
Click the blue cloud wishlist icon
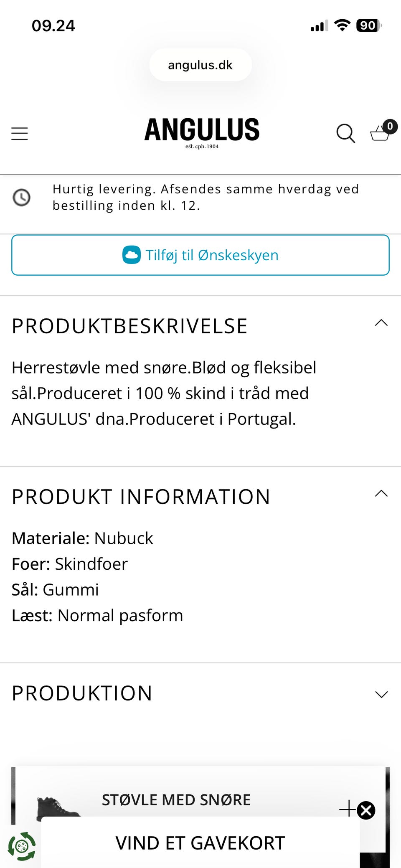(x=132, y=255)
